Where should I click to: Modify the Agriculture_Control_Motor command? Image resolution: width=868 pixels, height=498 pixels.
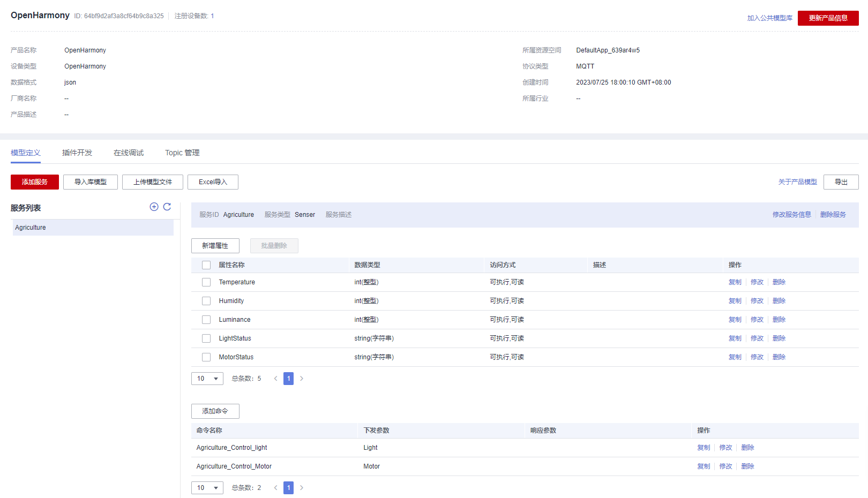pyautogui.click(x=725, y=466)
